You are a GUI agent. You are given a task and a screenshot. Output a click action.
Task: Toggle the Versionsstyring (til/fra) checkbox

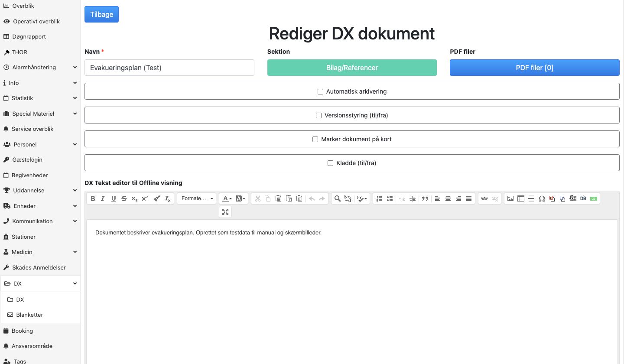point(319,116)
